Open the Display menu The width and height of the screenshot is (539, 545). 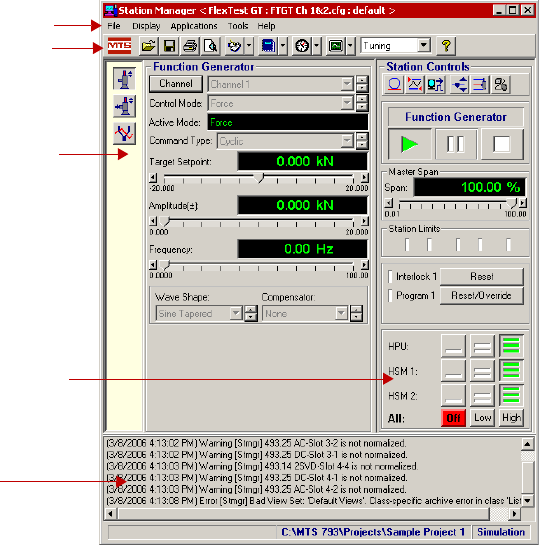[146, 26]
